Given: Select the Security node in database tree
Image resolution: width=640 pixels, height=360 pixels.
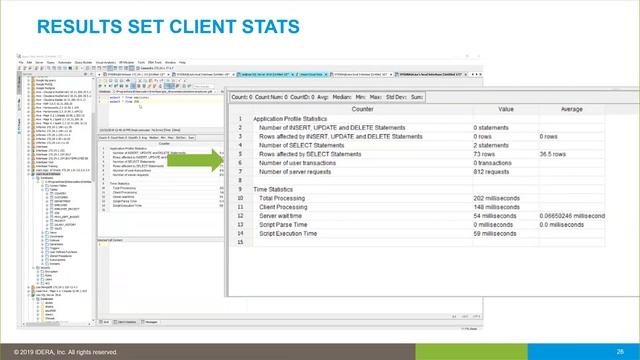Looking at the screenshot, I should (x=45, y=268).
